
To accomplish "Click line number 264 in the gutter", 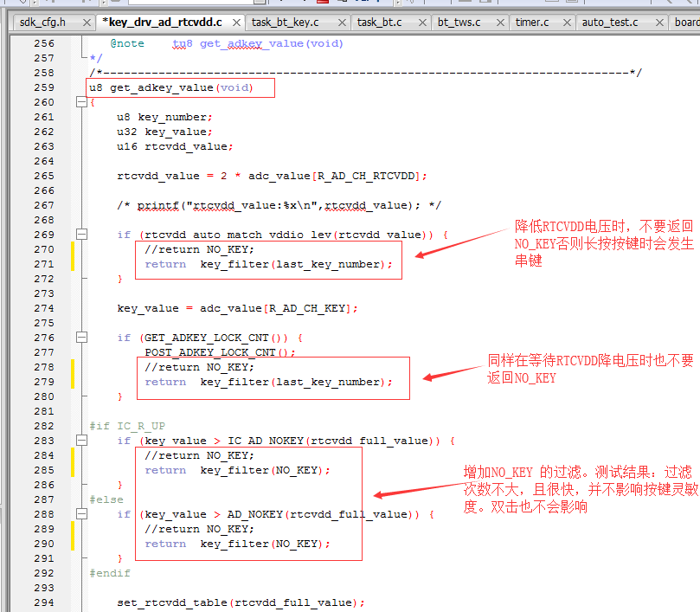I will pos(44,161).
